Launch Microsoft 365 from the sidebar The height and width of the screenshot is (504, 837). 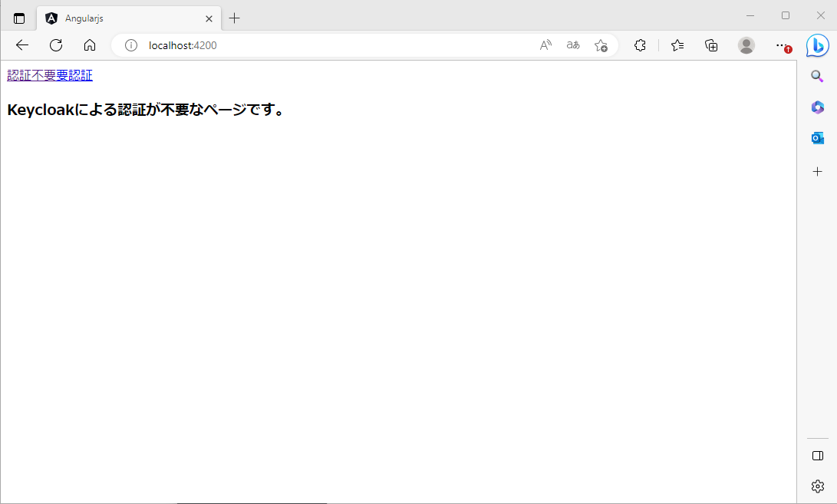816,107
